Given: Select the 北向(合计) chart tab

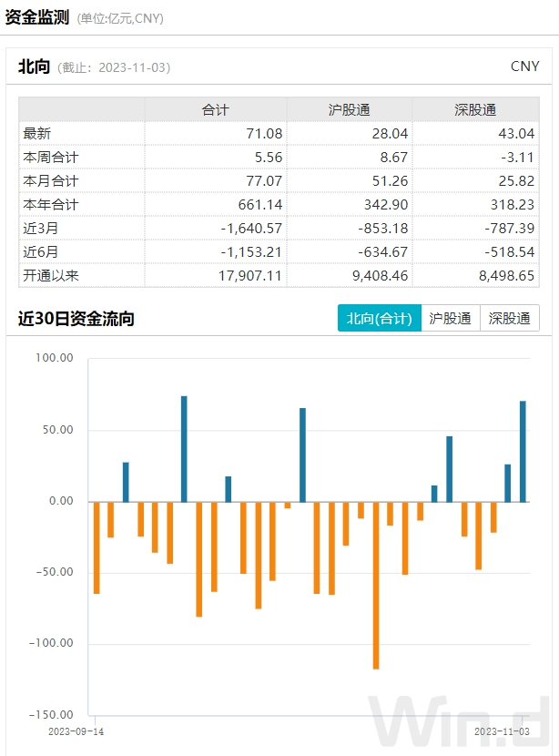Looking at the screenshot, I should click(379, 318).
